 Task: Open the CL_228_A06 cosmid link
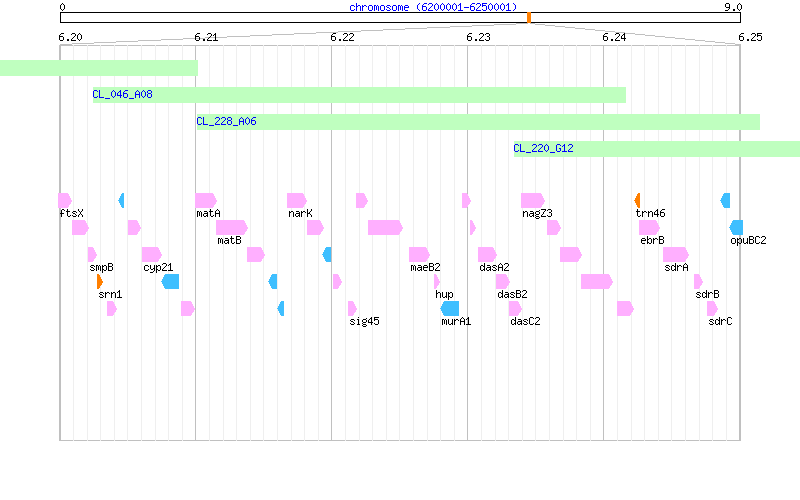coord(227,121)
